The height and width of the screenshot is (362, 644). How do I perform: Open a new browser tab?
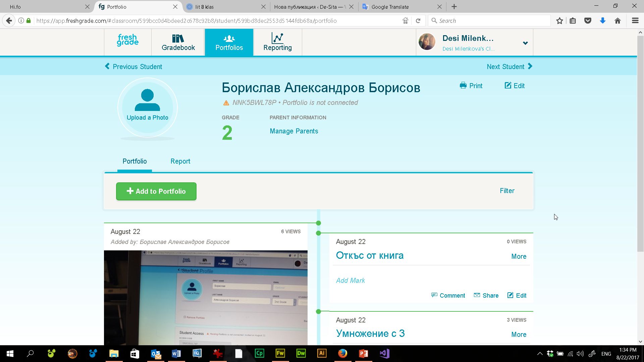(x=454, y=7)
